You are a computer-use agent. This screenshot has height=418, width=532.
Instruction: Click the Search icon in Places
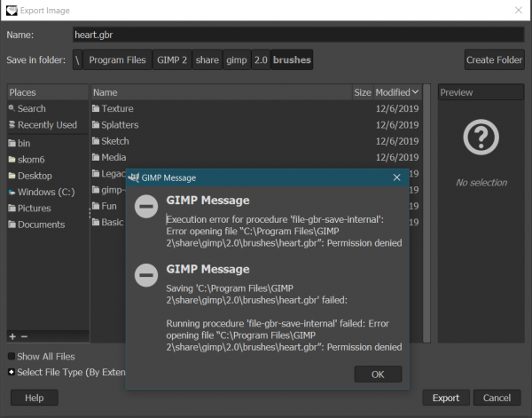[x=12, y=108]
